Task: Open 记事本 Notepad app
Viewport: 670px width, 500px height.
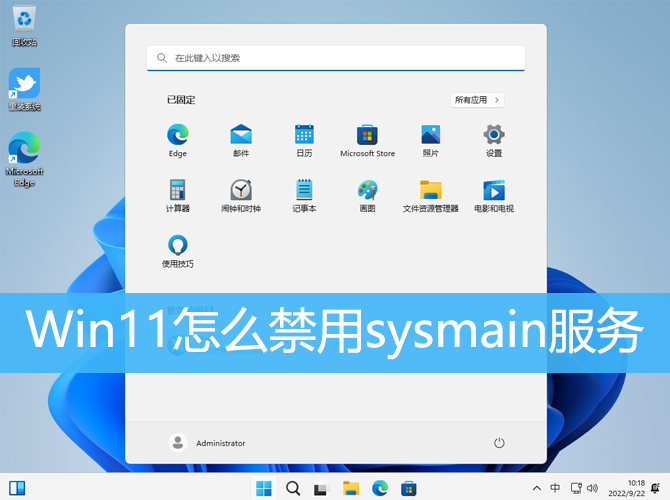Action: coord(304,190)
